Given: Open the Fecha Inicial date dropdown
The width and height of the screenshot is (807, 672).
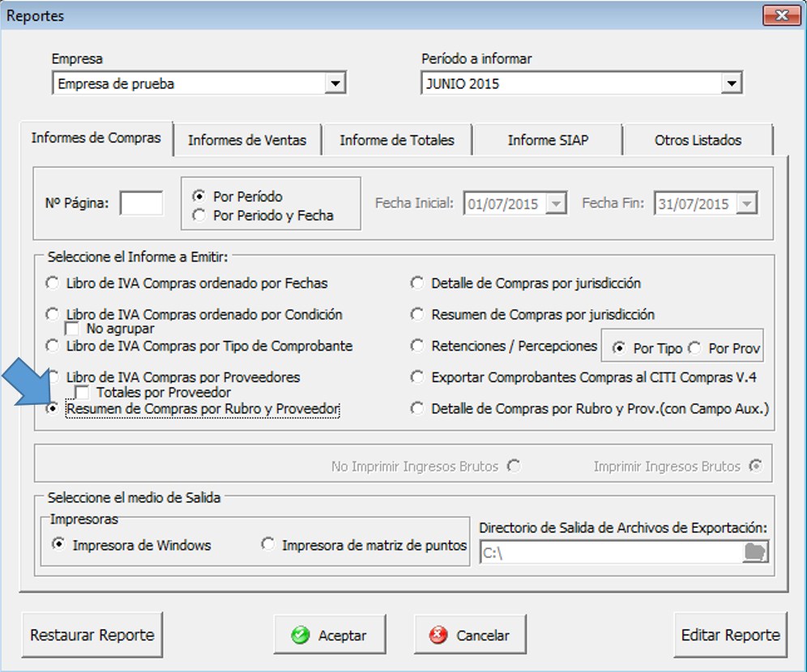Looking at the screenshot, I should [556, 204].
